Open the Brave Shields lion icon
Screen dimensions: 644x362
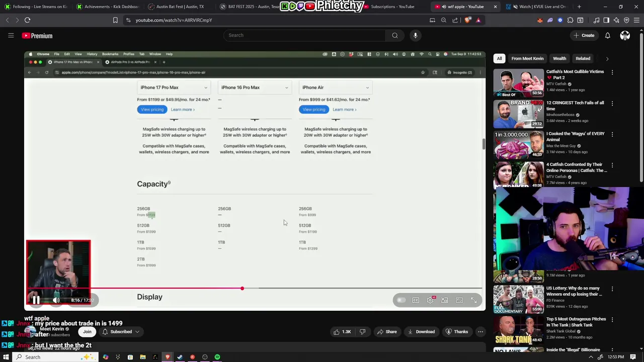coord(468,20)
